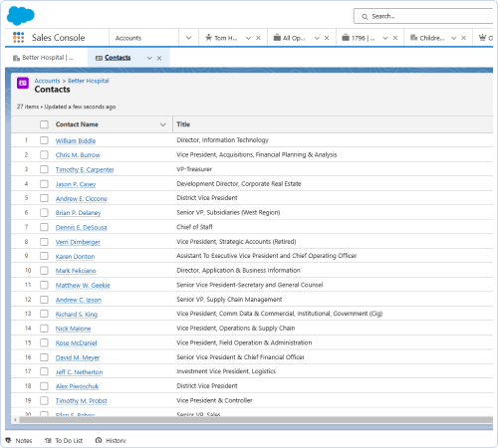Tick the Jason P. Casey checkbox
Viewport: 498px width, 448px height.
click(x=44, y=184)
